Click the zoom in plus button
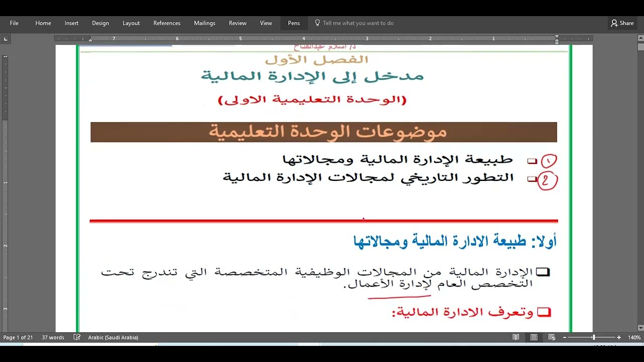The width and height of the screenshot is (644, 362). (x=619, y=337)
